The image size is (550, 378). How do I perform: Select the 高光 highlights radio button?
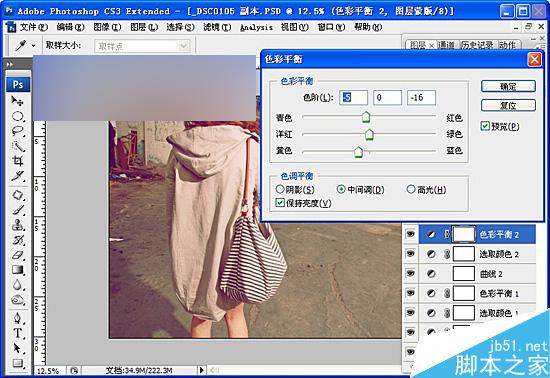click(411, 189)
